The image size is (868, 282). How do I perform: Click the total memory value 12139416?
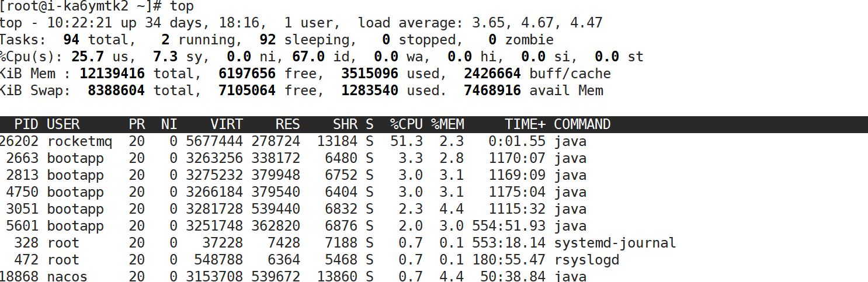click(x=113, y=74)
